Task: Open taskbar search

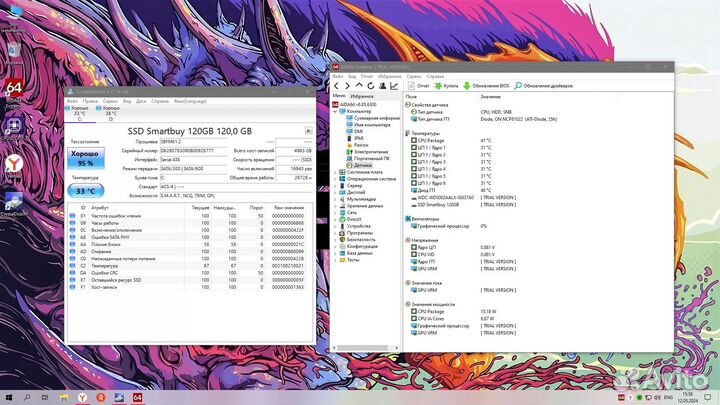Action: coord(27,398)
